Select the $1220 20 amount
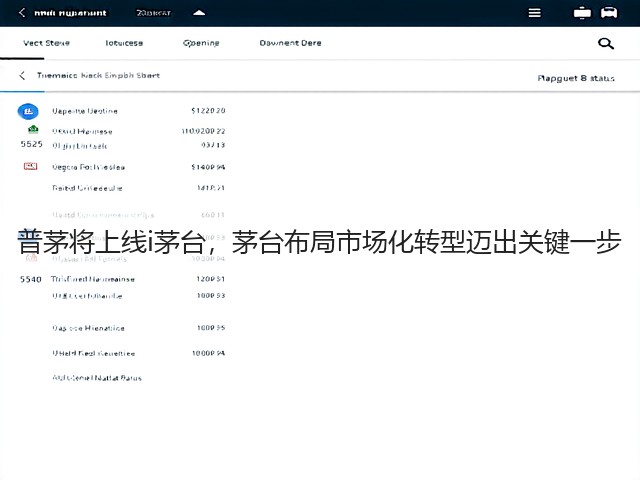Image resolution: width=640 pixels, height=480 pixels. click(x=208, y=111)
